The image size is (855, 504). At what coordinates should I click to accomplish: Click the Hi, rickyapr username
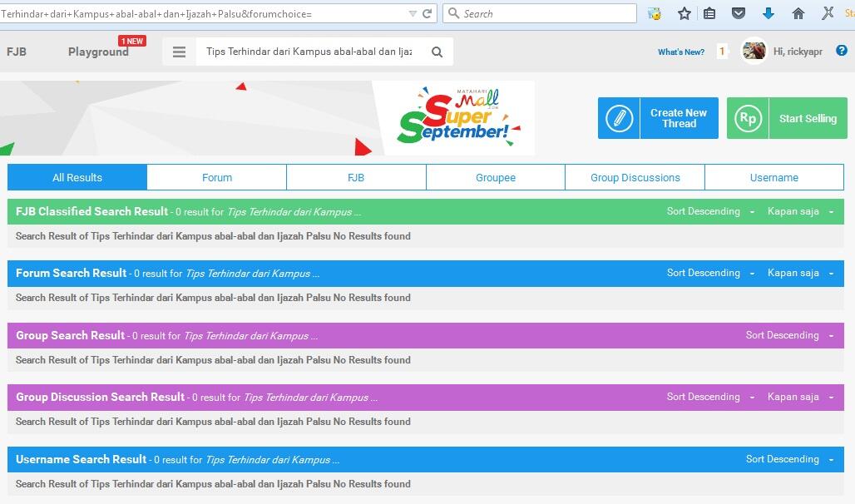(x=798, y=52)
